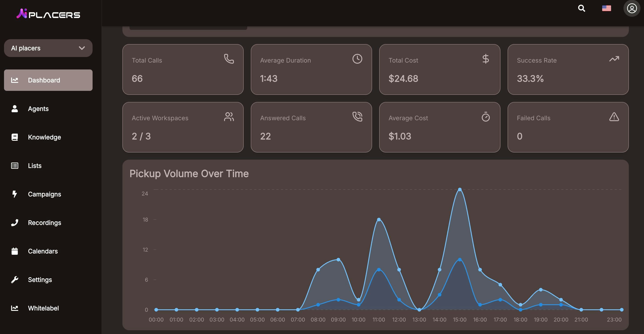Click the trending arrow in Success Rate card
The width and height of the screenshot is (644, 334).
click(614, 59)
